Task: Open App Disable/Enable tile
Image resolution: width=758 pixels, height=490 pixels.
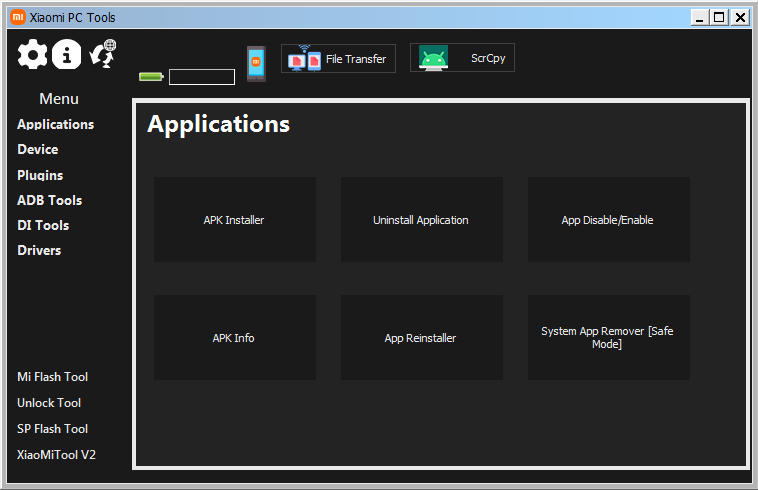Action: click(609, 219)
